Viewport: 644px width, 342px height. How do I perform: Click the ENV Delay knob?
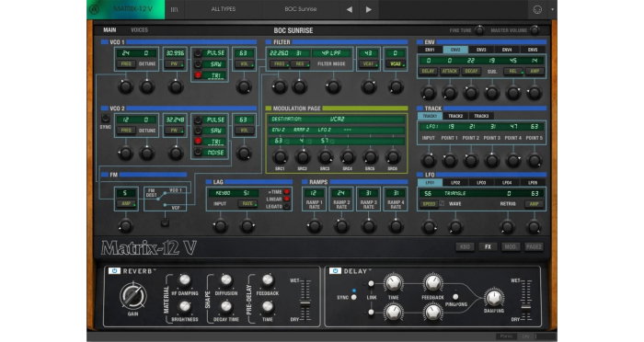429,93
